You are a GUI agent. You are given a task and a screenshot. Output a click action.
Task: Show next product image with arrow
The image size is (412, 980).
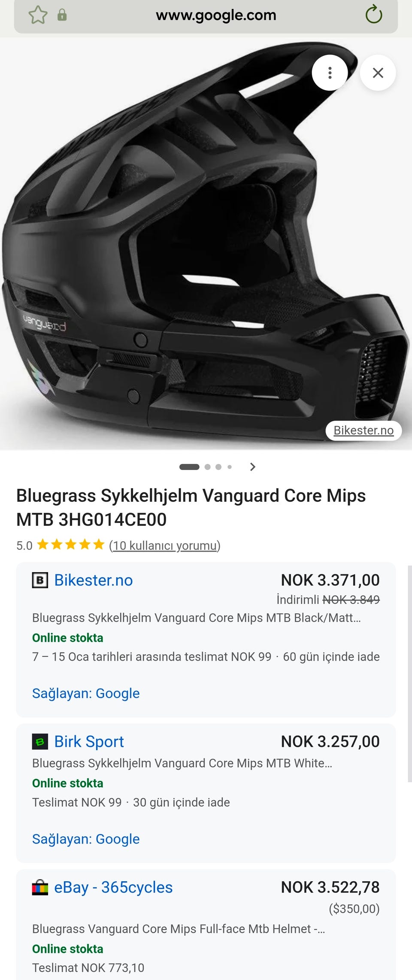[x=253, y=467]
